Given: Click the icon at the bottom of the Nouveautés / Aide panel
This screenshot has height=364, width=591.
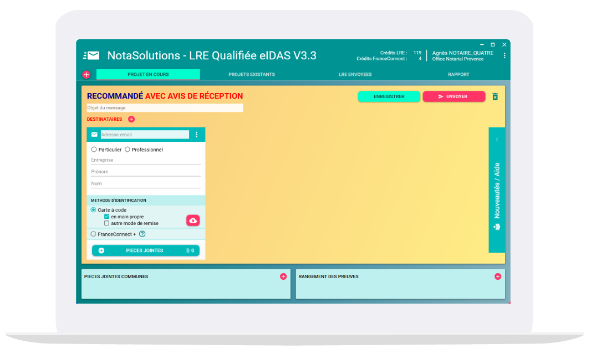Looking at the screenshot, I should click(497, 227).
